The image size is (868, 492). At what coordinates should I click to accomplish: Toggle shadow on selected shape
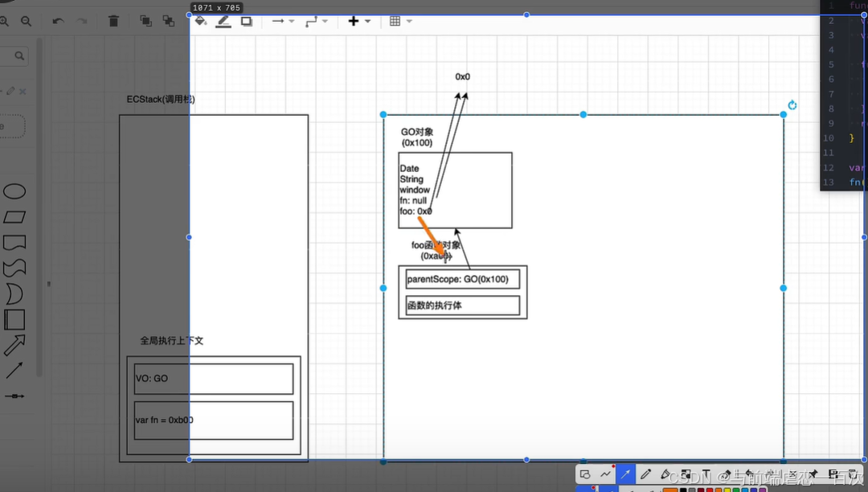coord(247,21)
